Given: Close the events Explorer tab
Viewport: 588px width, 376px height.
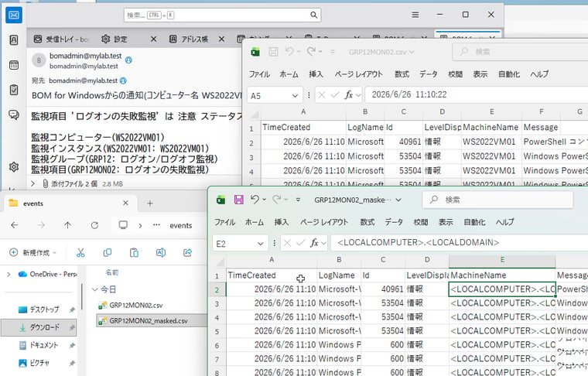Looking at the screenshot, I should 125,203.
